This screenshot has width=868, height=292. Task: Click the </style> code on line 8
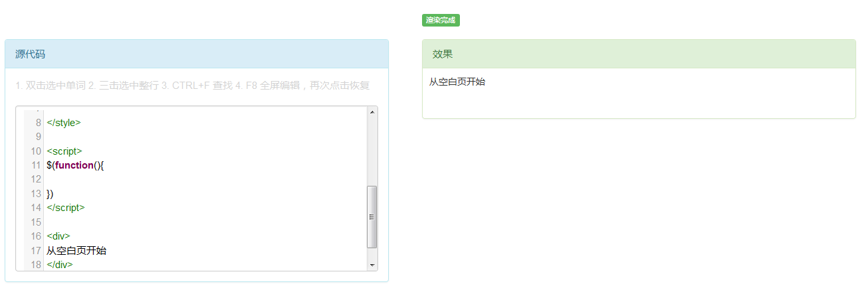point(64,122)
